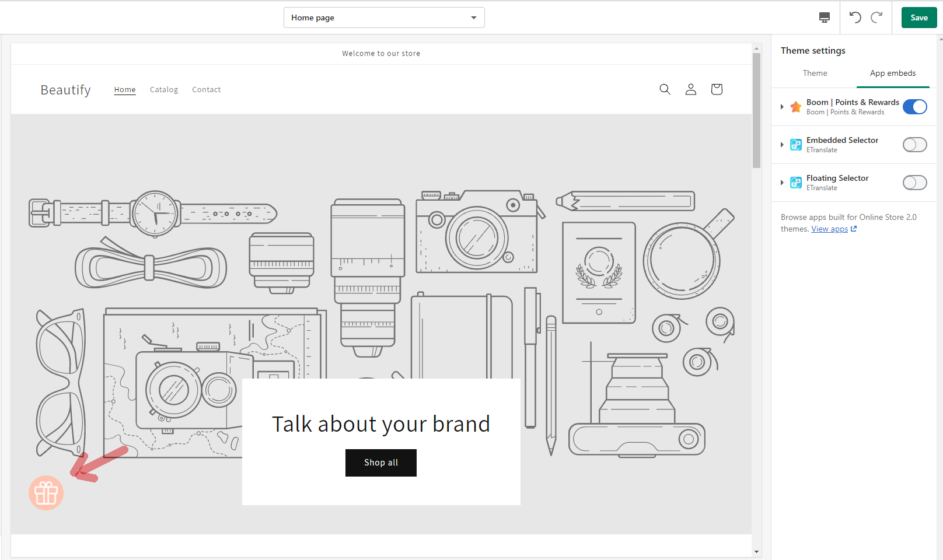Click the Theme settings heading
This screenshot has width=943, height=560.
click(x=813, y=51)
